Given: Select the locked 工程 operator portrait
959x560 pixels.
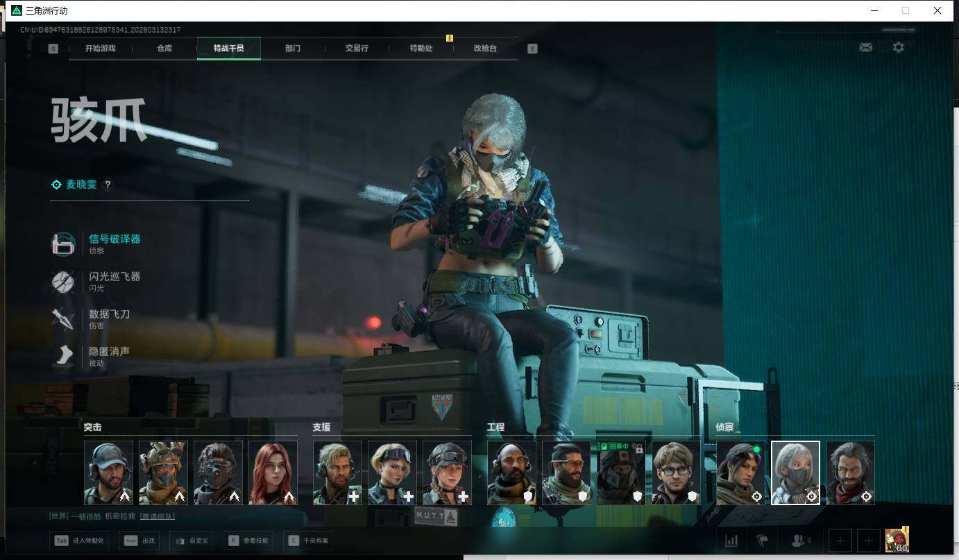Looking at the screenshot, I should [621, 473].
